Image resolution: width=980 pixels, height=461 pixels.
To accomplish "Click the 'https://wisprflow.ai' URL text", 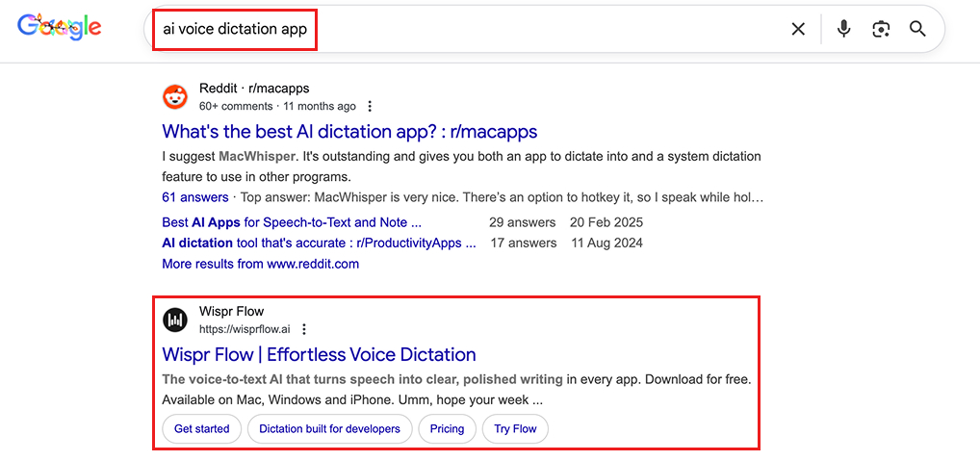I will [x=245, y=329].
